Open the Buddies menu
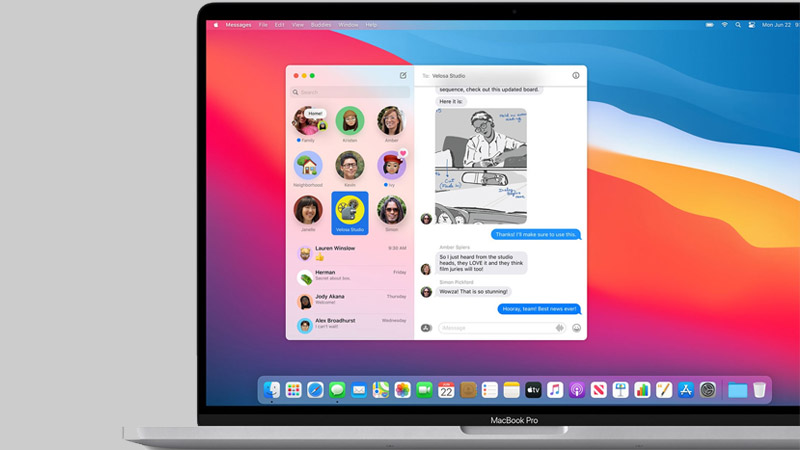800x450 pixels. coord(321,25)
